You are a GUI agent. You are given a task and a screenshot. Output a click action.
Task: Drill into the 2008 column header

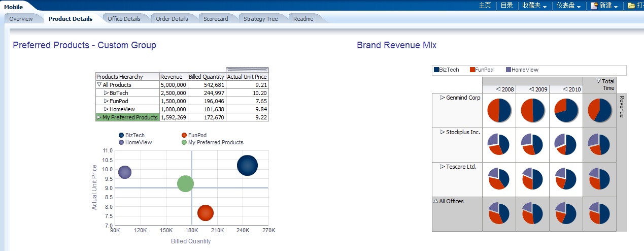coord(498,89)
